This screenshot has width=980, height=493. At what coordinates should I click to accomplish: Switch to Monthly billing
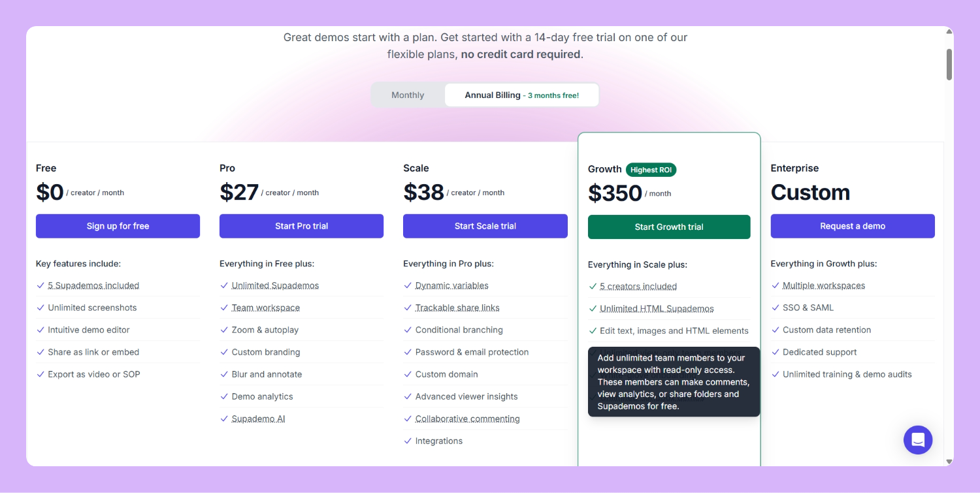[408, 95]
